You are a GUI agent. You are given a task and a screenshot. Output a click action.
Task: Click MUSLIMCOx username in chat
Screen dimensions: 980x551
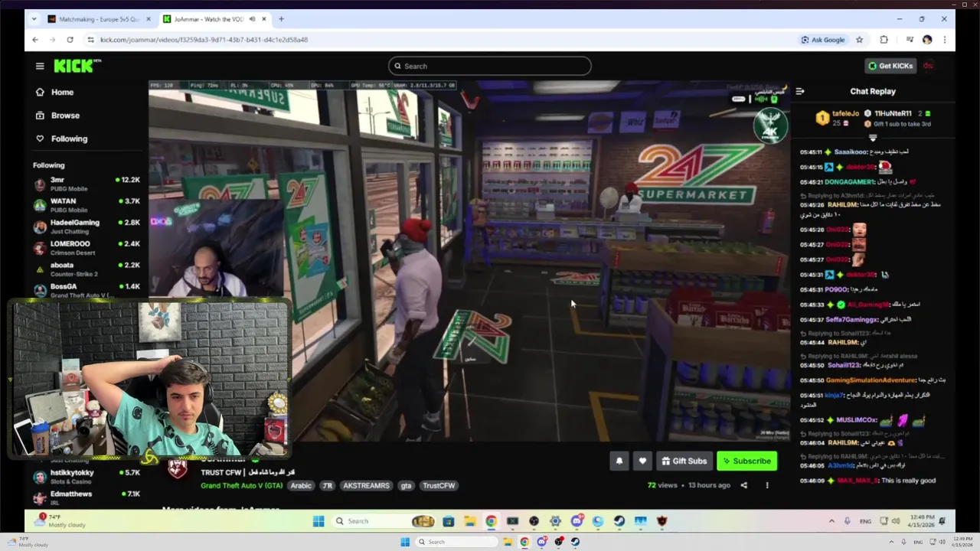pyautogui.click(x=857, y=420)
